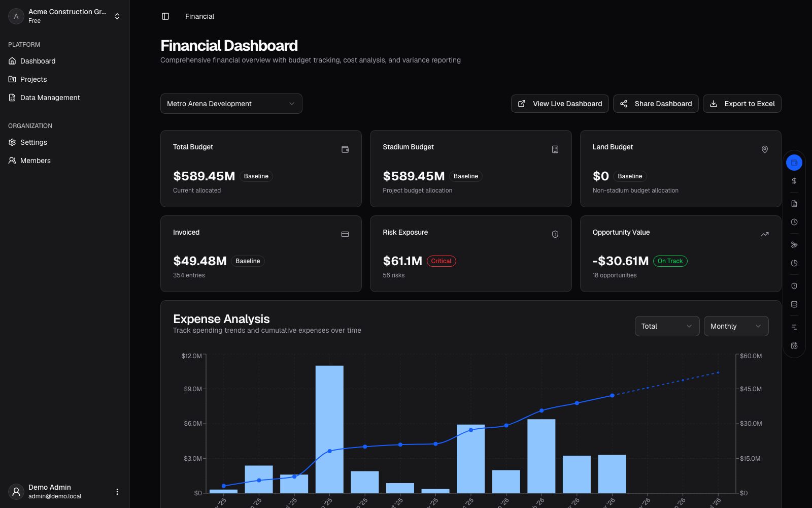Click the "Non-stadium budget allocation" text
Screen dimensions: 812x508
click(635, 190)
